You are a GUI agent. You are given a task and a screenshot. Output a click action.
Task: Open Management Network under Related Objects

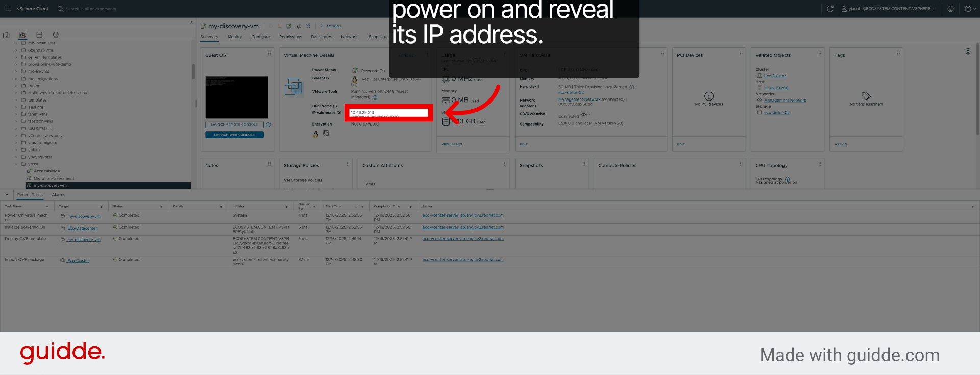[x=785, y=100]
